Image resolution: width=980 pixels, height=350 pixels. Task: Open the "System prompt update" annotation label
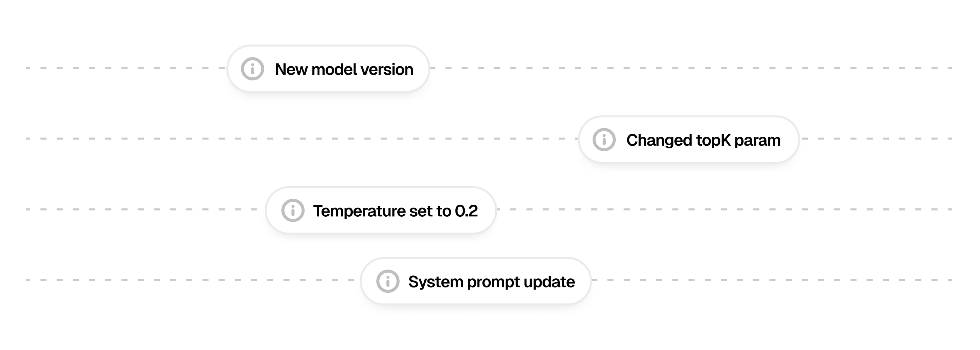[491, 282]
